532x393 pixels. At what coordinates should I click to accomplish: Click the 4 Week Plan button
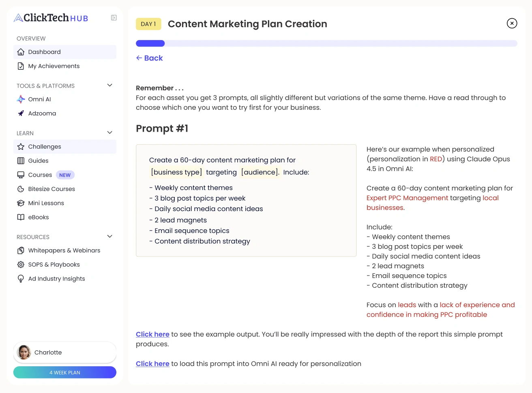coord(65,372)
